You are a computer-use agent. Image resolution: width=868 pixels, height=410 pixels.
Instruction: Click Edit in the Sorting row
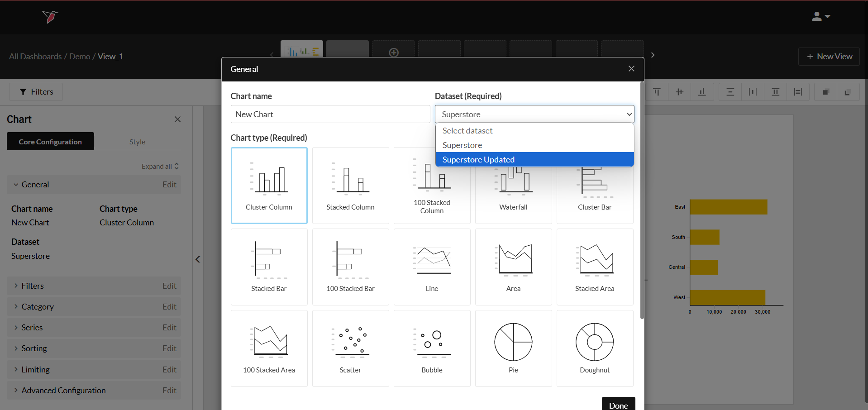coord(169,348)
